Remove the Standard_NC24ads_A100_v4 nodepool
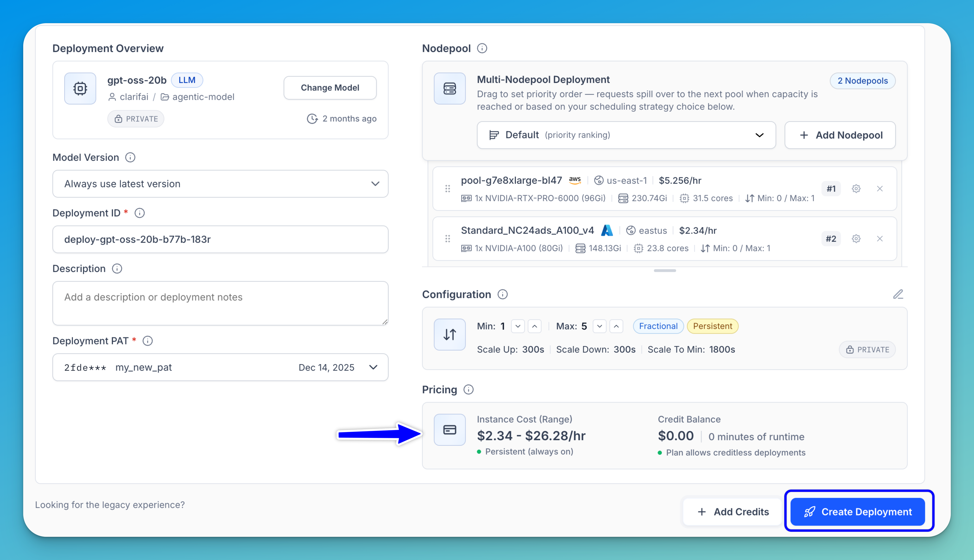 (880, 239)
